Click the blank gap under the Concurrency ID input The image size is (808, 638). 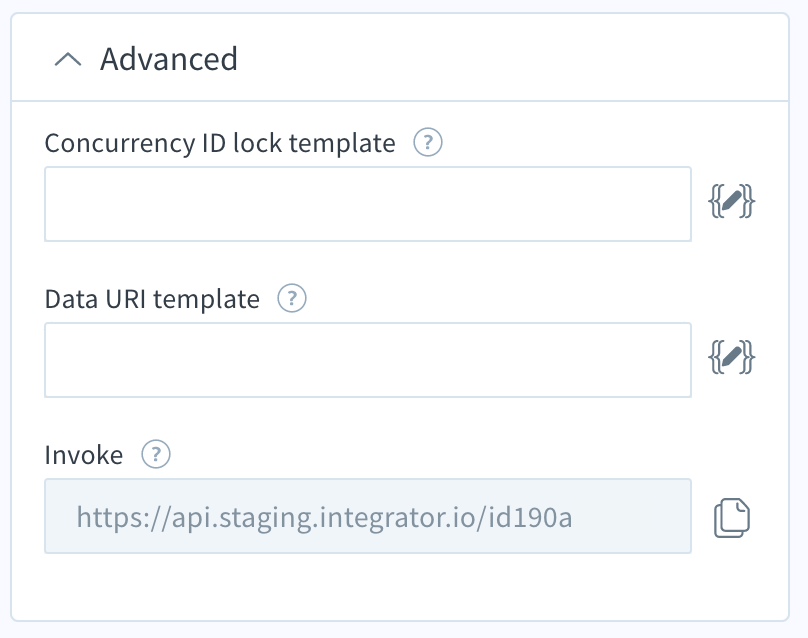pos(368,262)
